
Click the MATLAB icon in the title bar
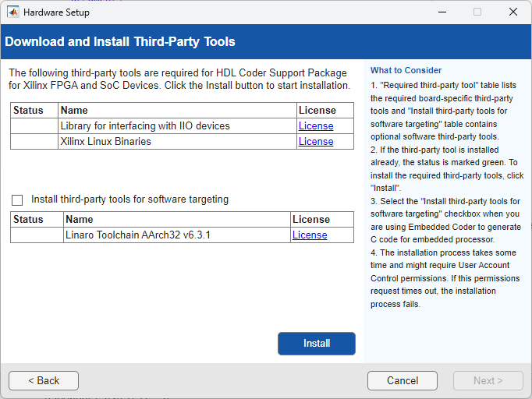(13, 12)
